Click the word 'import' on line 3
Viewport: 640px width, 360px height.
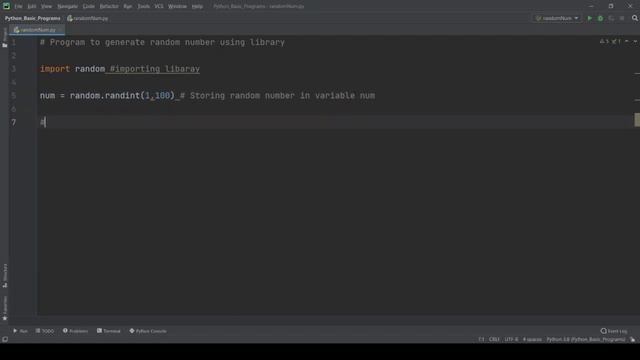click(55, 69)
